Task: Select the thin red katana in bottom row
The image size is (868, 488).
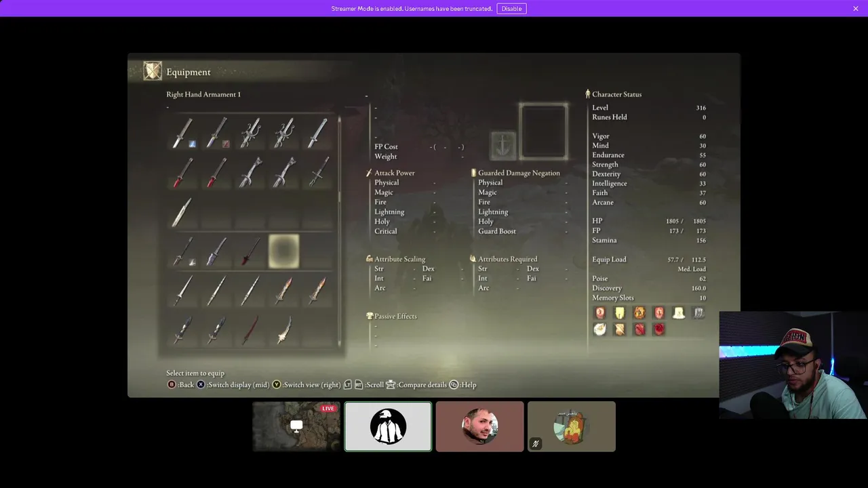Action: point(250,331)
